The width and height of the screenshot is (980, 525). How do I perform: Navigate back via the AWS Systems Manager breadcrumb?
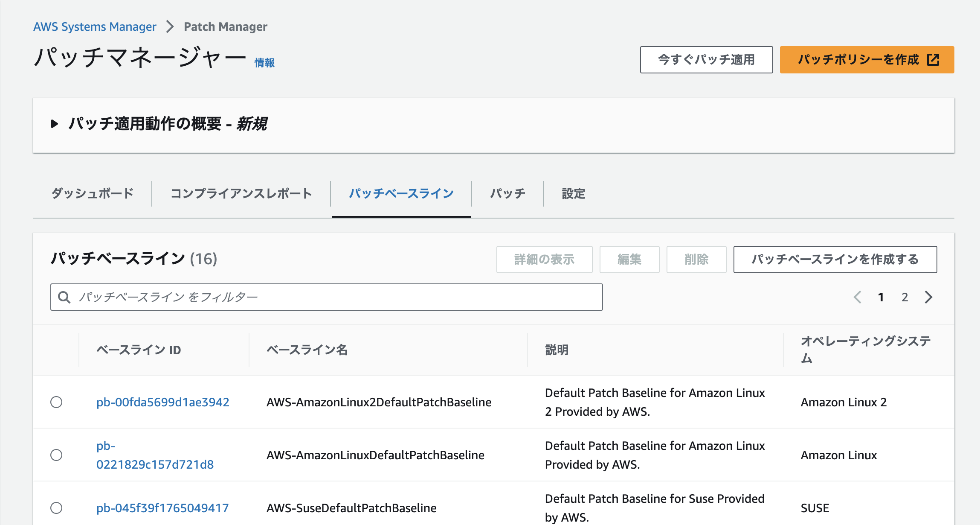tap(95, 26)
